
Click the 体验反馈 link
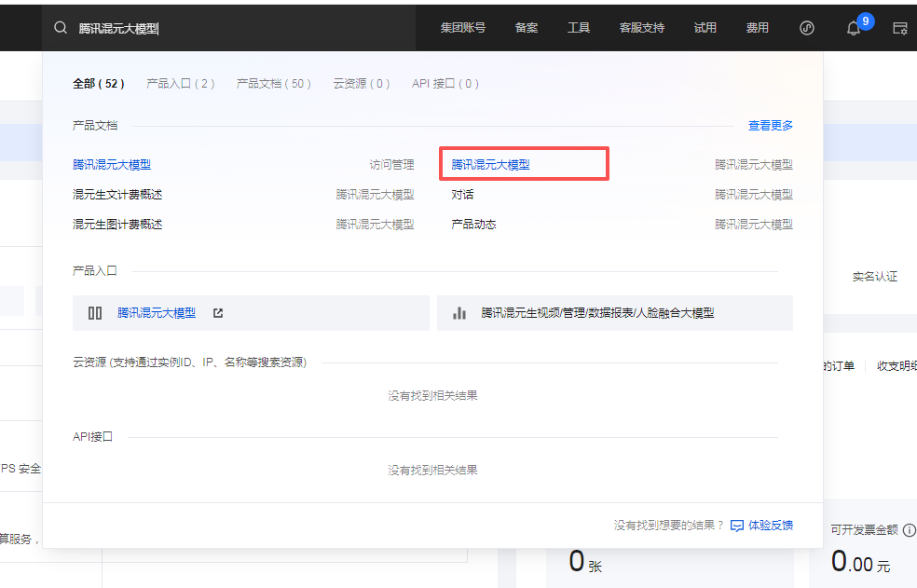(770, 526)
